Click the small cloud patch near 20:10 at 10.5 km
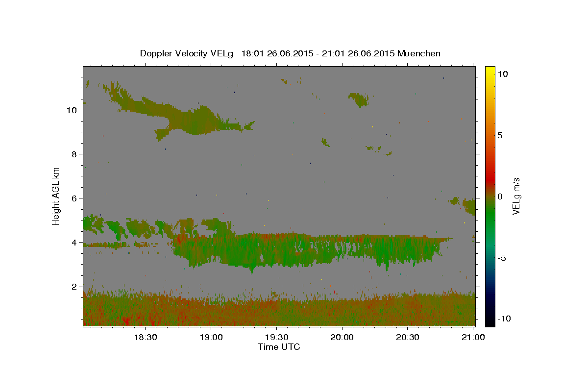The image size is (588, 392). (359, 99)
